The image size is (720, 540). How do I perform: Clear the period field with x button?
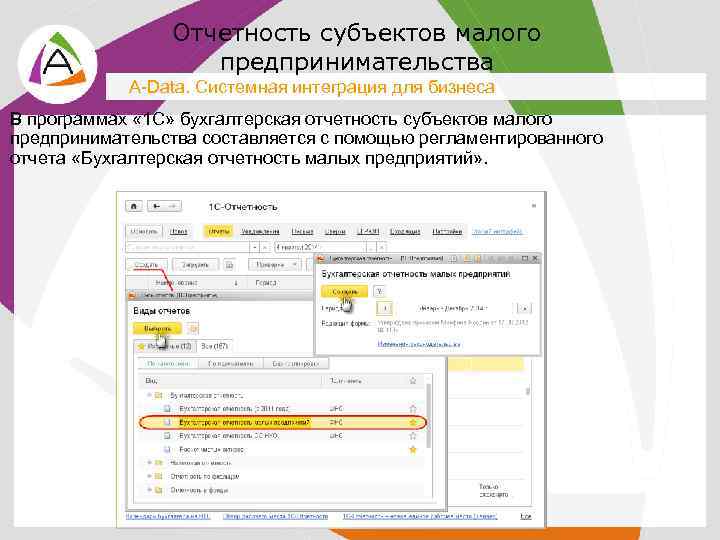click(x=382, y=248)
